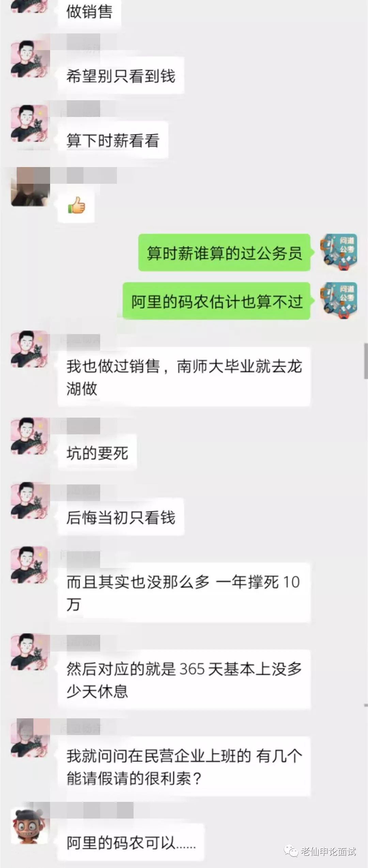Select the '做销售' message bubble
Viewport: 368px width, 868px height.
tap(89, 12)
